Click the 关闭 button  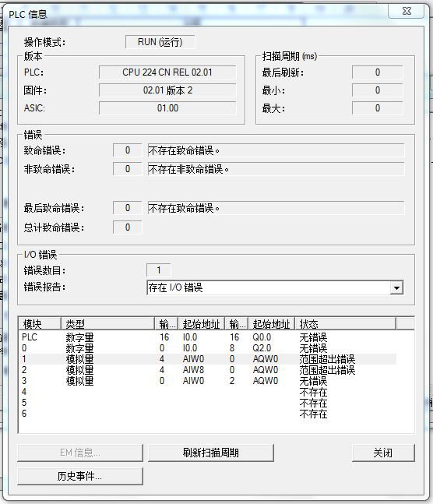pyautogui.click(x=383, y=453)
